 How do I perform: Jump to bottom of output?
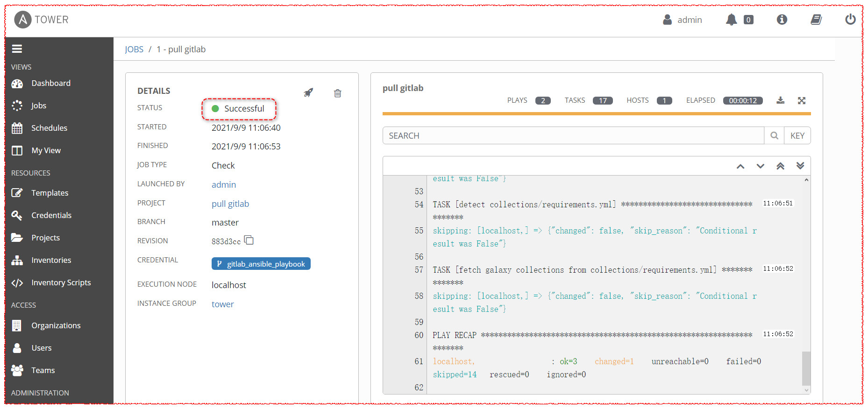[800, 166]
